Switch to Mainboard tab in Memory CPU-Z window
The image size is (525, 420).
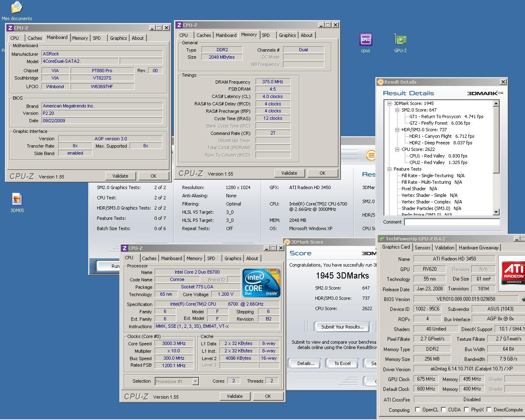[x=226, y=35]
